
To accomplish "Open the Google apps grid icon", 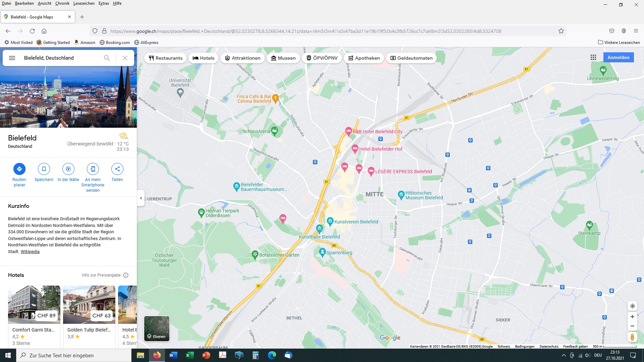I will coord(593,57).
